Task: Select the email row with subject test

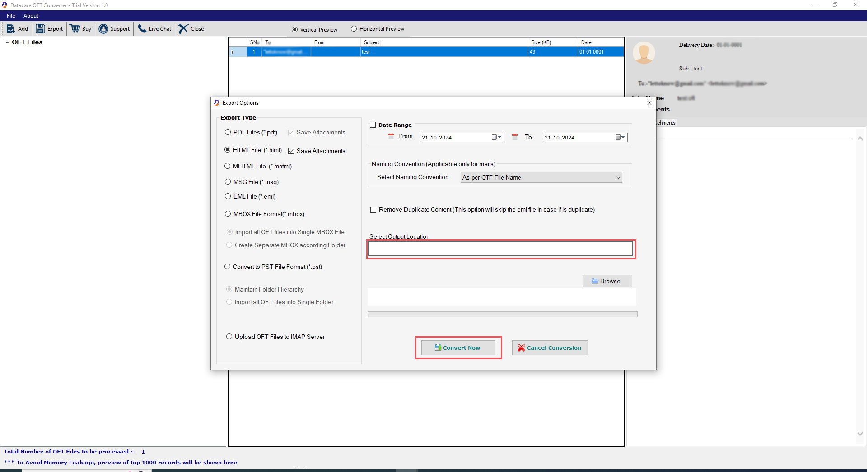Action: 426,52
